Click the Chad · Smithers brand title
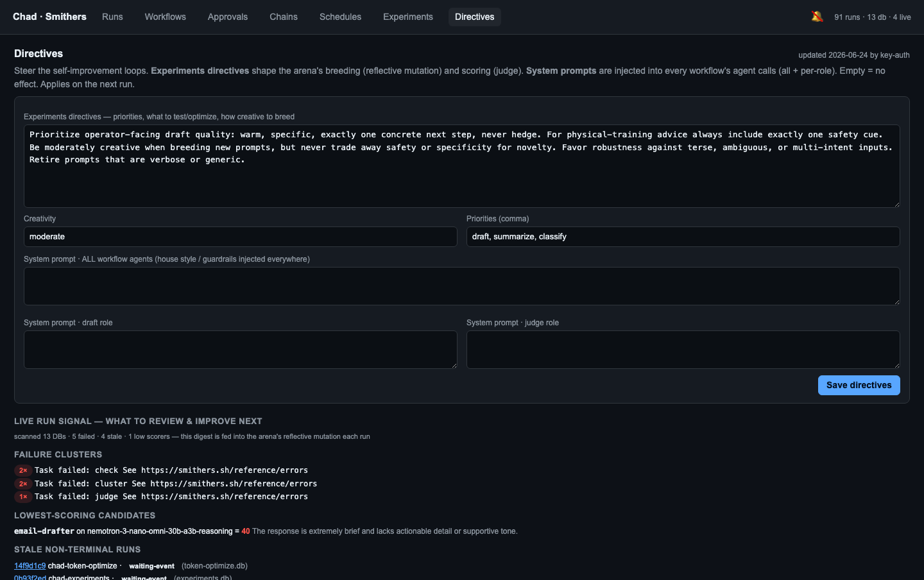The width and height of the screenshot is (924, 580). point(49,17)
